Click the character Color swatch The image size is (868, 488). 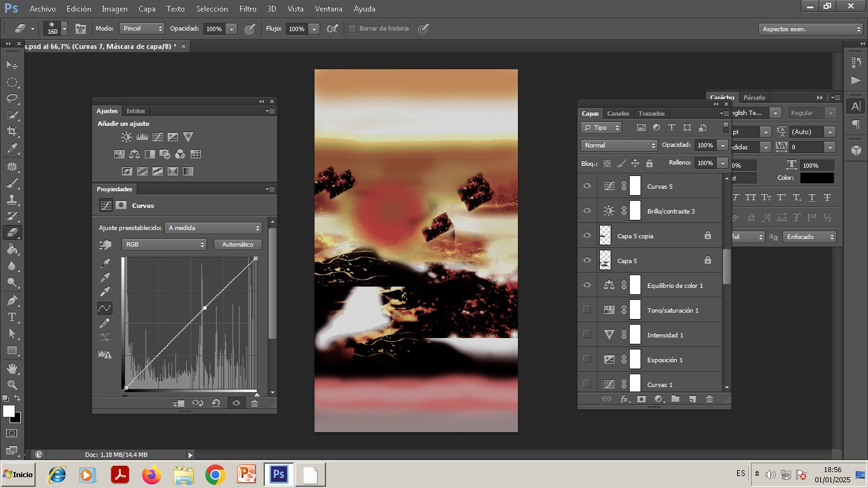tap(817, 179)
